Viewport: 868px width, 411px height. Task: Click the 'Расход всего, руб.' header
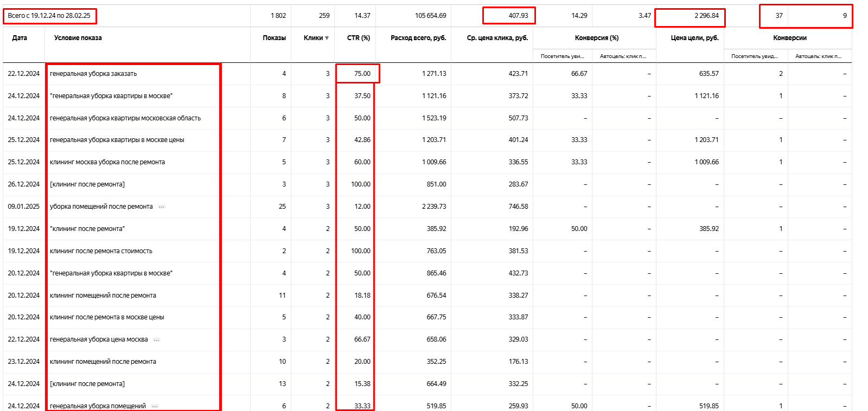tap(418, 38)
